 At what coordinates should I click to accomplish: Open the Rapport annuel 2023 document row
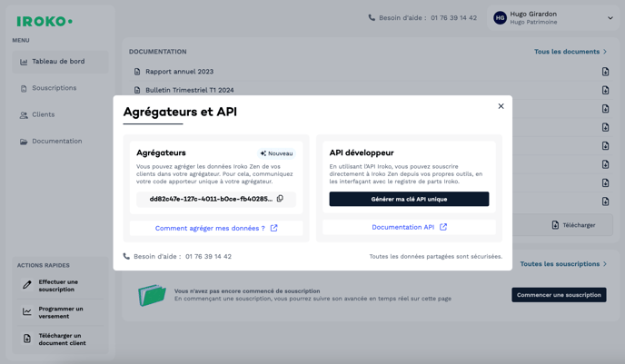371,72
